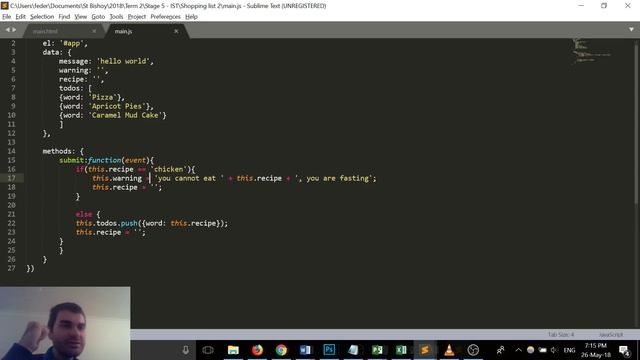Click the small tray icon right of the chevron
The width and height of the screenshot is (640, 360).
530,350
